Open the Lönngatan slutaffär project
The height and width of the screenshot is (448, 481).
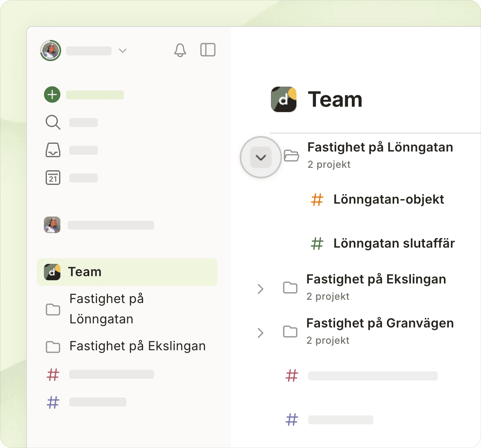tap(394, 243)
